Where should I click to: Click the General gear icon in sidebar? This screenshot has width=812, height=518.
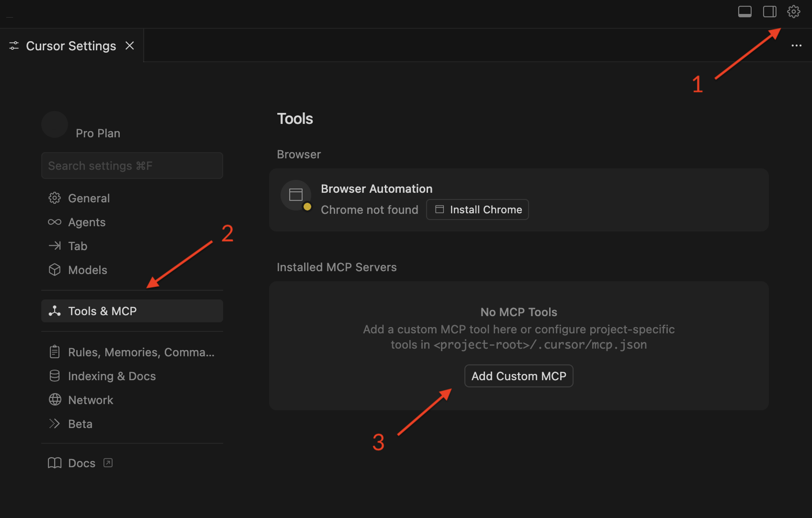coord(55,198)
